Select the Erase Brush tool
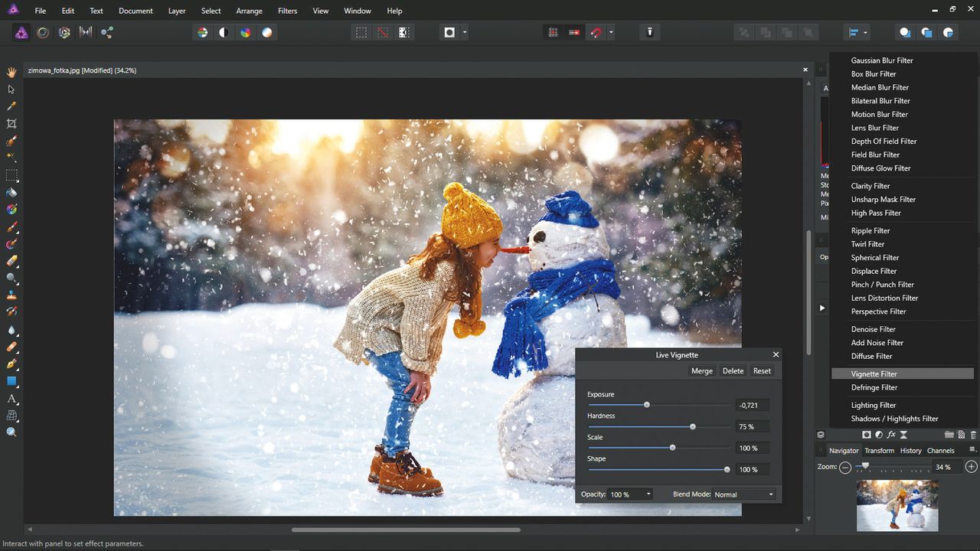980x551 pixels. [x=11, y=261]
